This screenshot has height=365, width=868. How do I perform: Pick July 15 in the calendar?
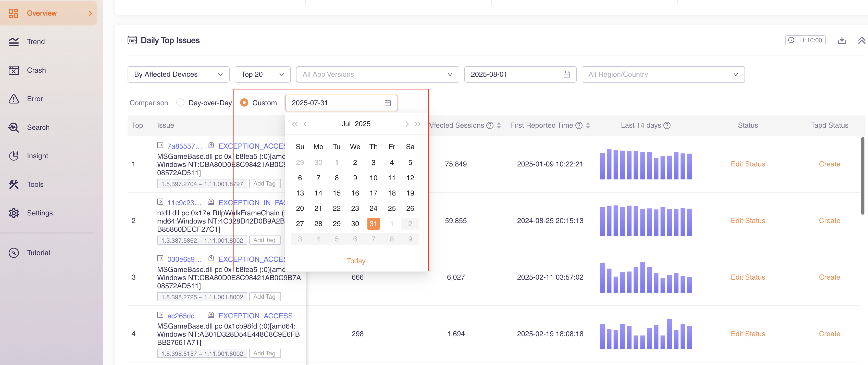click(336, 193)
